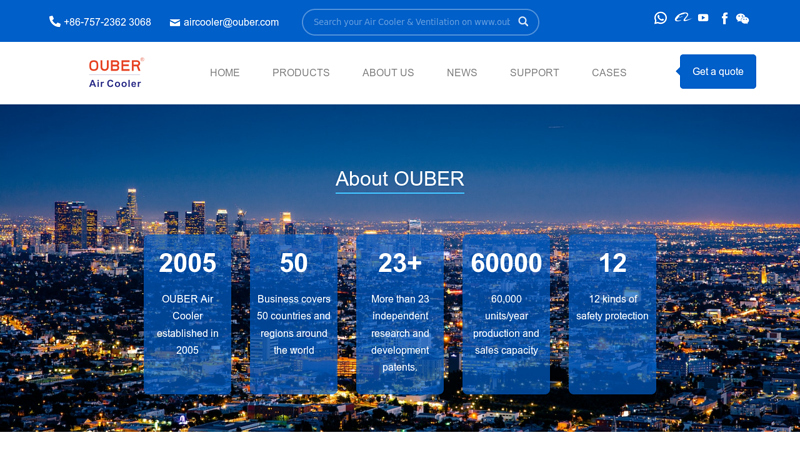
Task: Click the Get a quote button
Action: 718,71
